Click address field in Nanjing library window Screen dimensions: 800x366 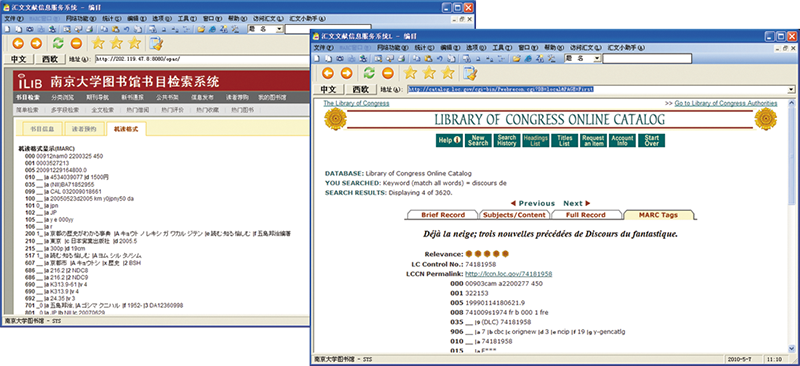(x=202, y=59)
